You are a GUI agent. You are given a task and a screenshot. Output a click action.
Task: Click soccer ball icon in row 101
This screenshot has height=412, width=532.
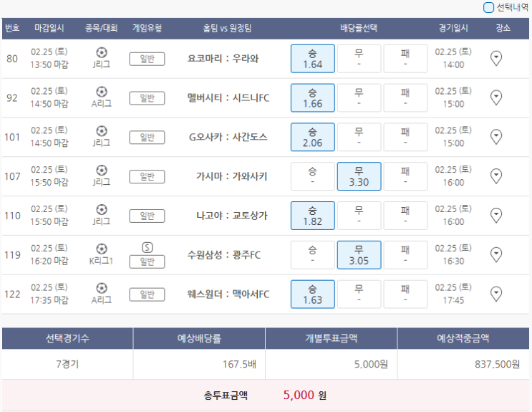102,131
